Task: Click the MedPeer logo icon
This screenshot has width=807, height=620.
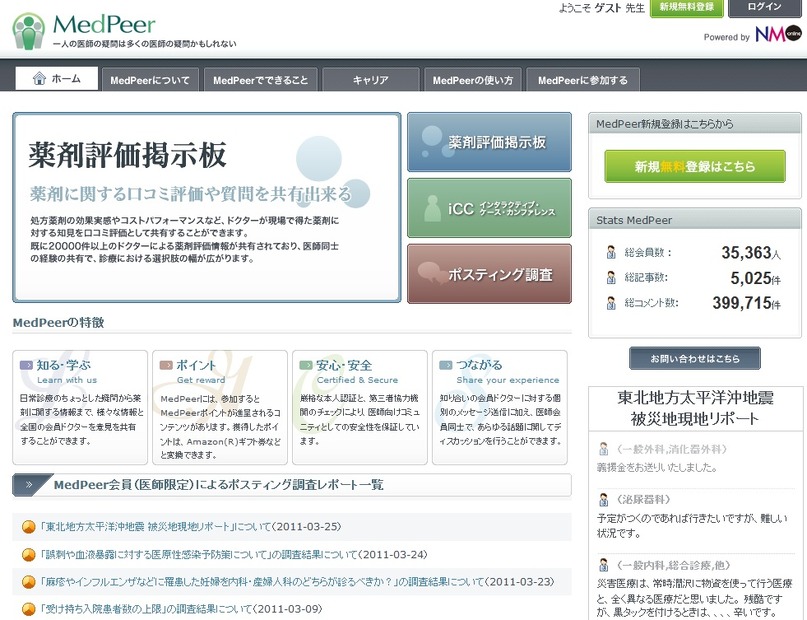Action: (x=29, y=30)
